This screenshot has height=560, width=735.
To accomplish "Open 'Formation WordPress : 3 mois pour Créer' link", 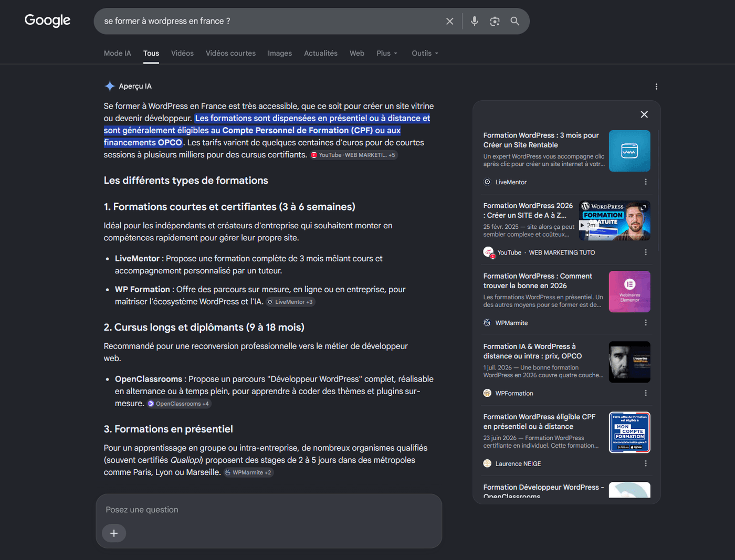I will click(541, 140).
